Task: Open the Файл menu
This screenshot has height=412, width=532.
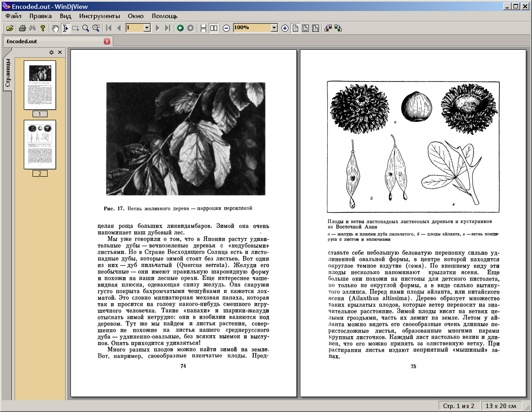Action: click(x=14, y=16)
